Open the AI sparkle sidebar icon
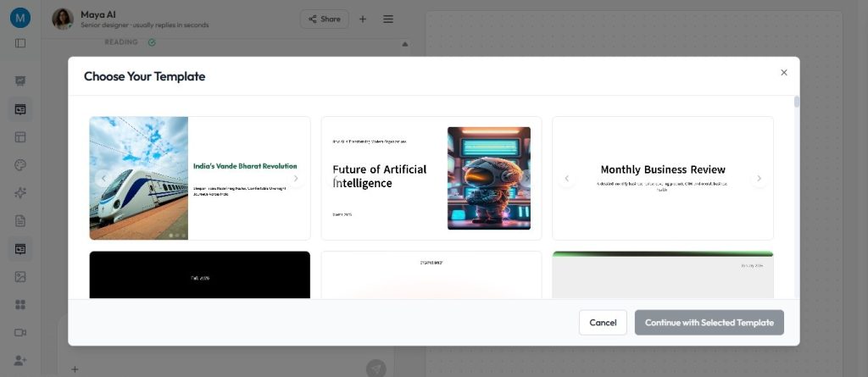 click(20, 192)
